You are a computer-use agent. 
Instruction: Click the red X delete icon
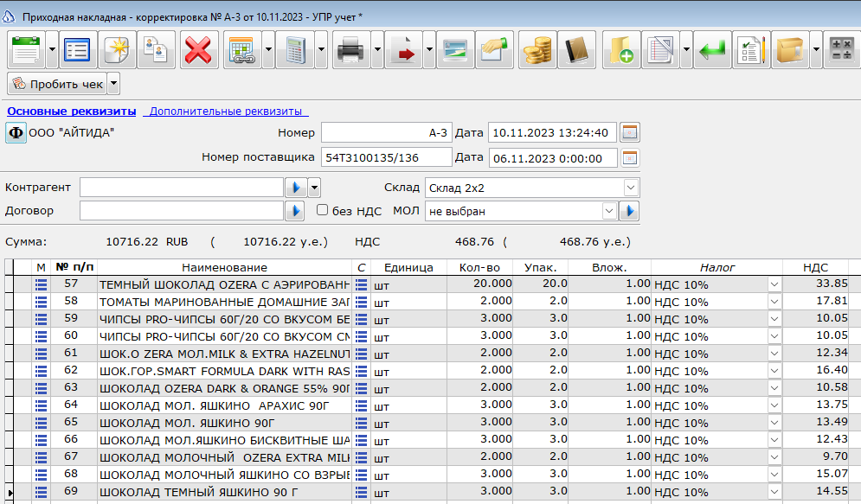coord(199,50)
